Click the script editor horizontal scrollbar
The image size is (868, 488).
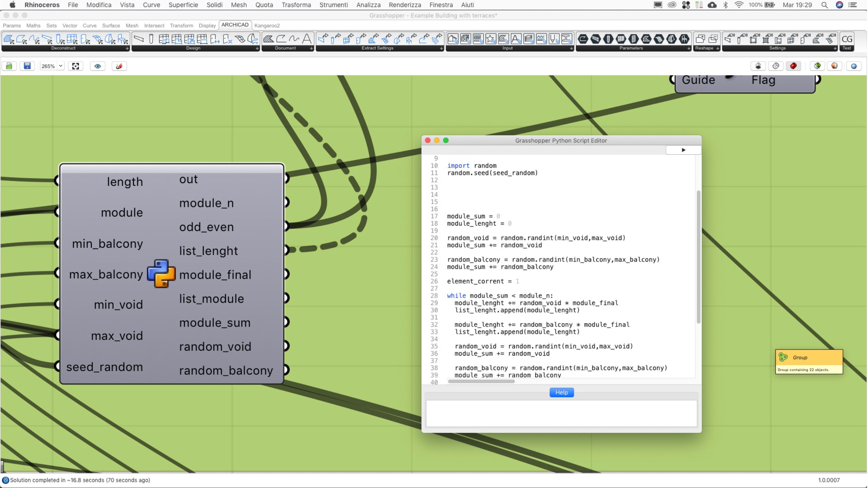click(481, 381)
